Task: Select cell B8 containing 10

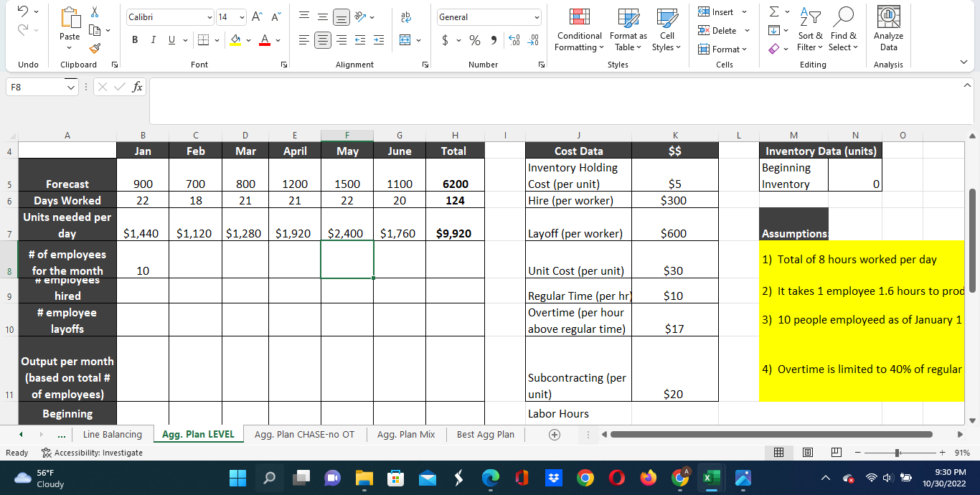Action: coord(143,260)
